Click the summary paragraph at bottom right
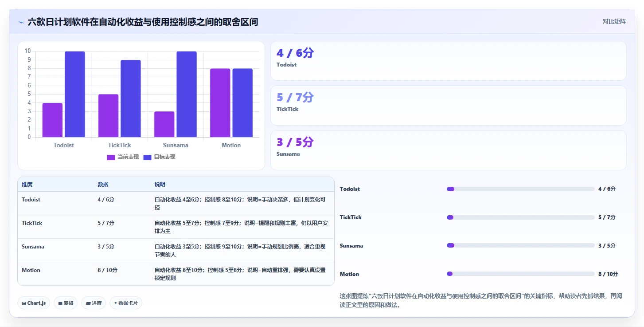Viewport: 644px width, 327px height. pos(481,300)
